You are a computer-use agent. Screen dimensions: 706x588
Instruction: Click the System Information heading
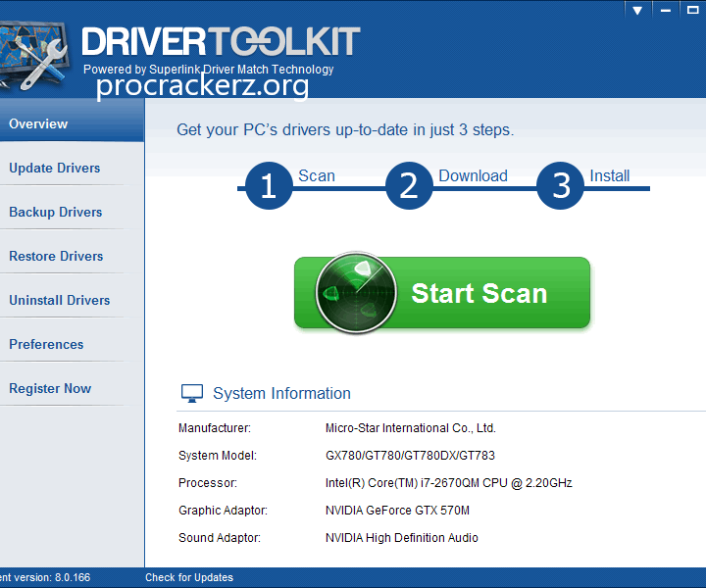pyautogui.click(x=281, y=393)
